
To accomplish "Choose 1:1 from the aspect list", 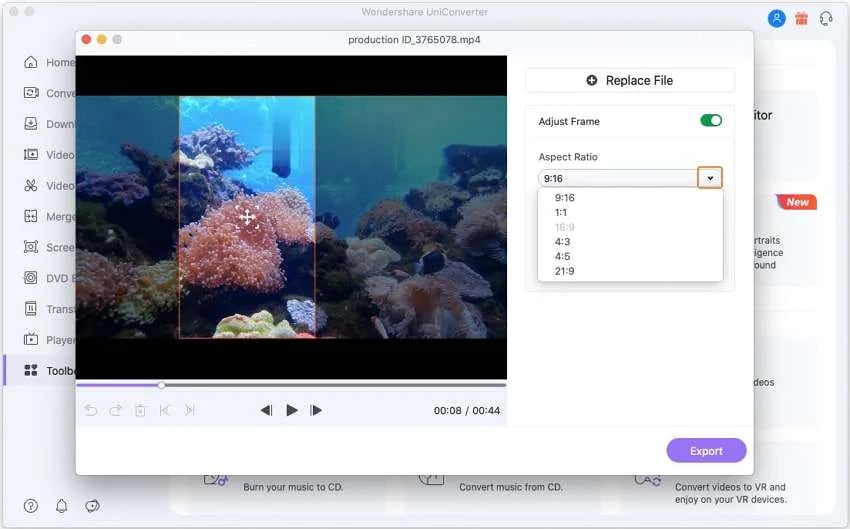I will (561, 212).
